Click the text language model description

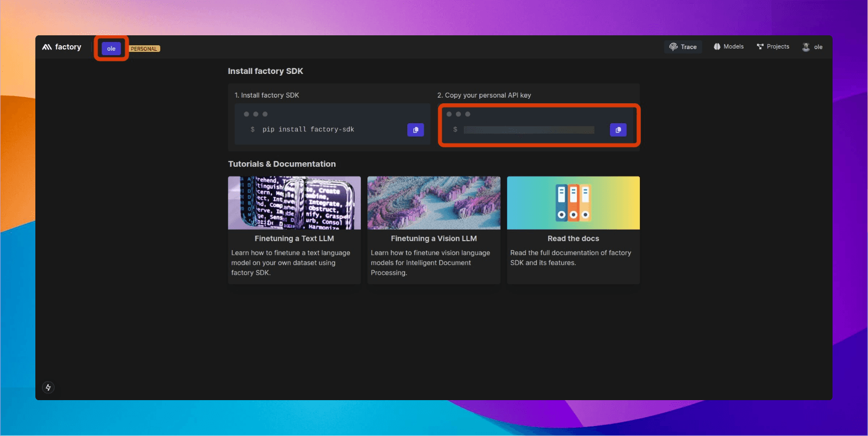click(x=291, y=263)
